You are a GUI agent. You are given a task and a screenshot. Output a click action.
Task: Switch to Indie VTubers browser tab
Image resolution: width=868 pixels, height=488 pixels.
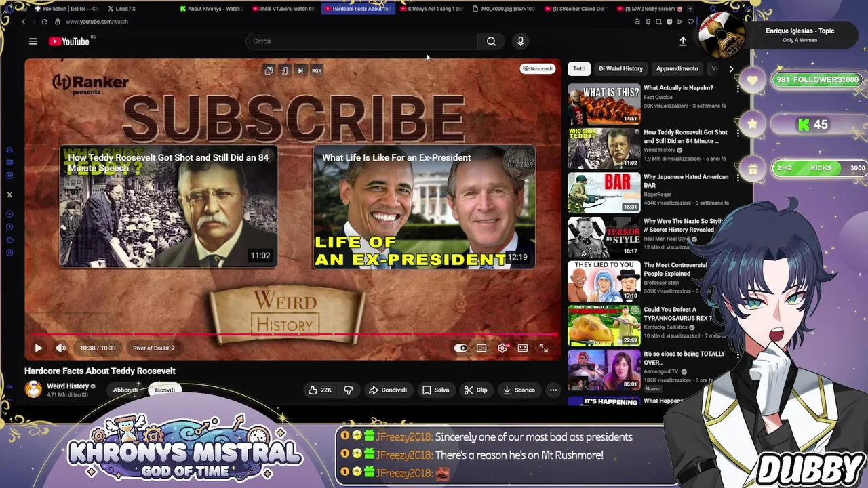[283, 9]
